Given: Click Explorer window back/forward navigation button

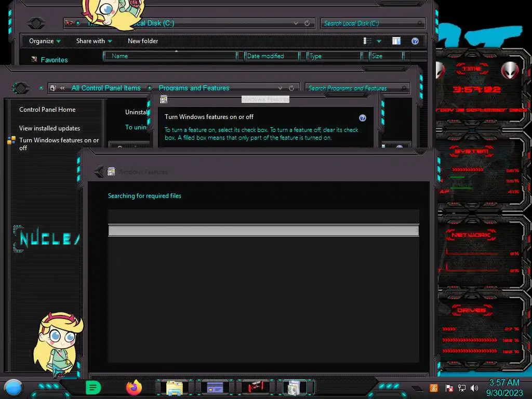Looking at the screenshot, I should [36, 23].
